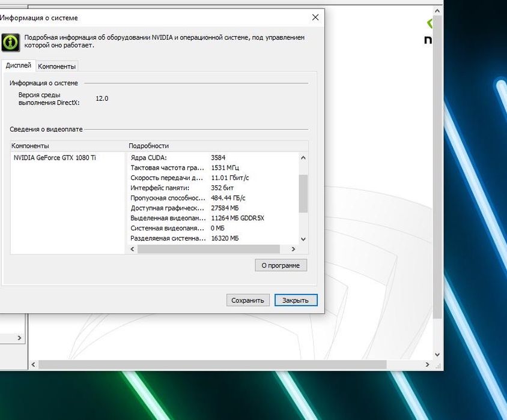This screenshot has height=420, width=507.
Task: Select the Доступная графическая память row
Action: click(x=213, y=208)
